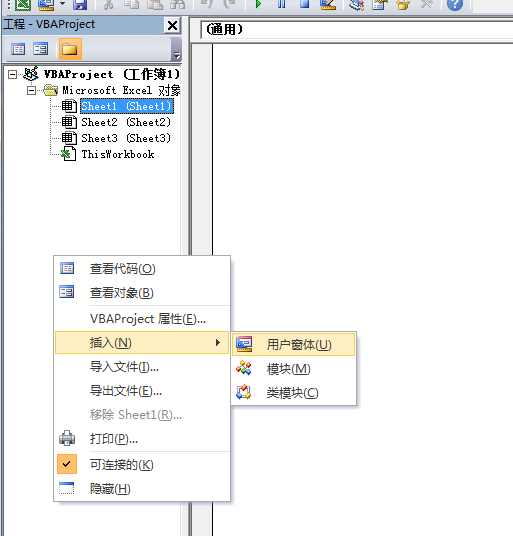Choose 打印(P)... in context menu
Image resolution: width=513 pixels, height=536 pixels.
click(x=142, y=439)
